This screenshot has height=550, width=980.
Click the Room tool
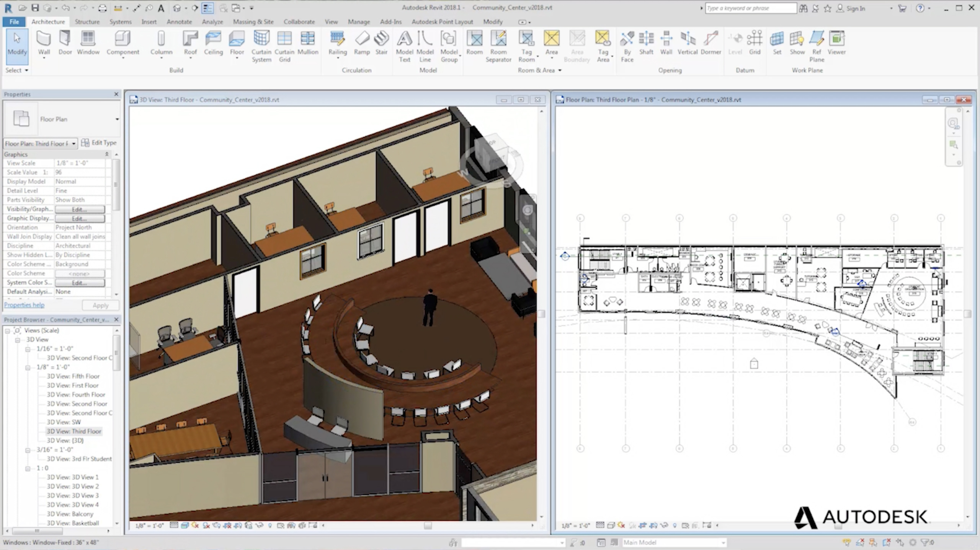474,43
